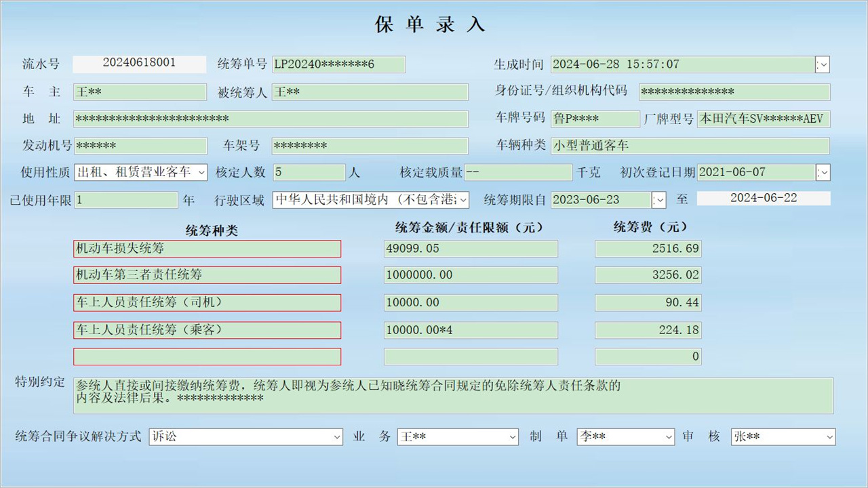The image size is (868, 488).
Task: Select the 车牌号码 field showing 鲁P****
Action: click(x=595, y=119)
